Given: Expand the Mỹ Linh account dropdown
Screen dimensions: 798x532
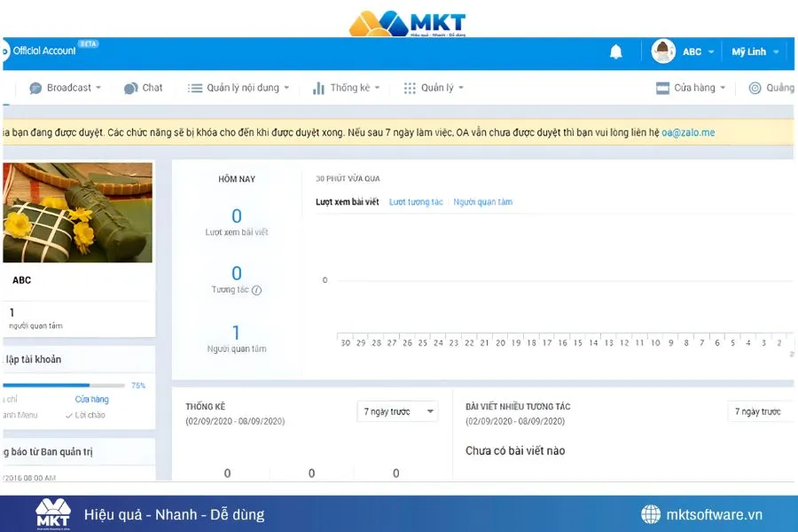Looking at the screenshot, I should coord(755,51).
